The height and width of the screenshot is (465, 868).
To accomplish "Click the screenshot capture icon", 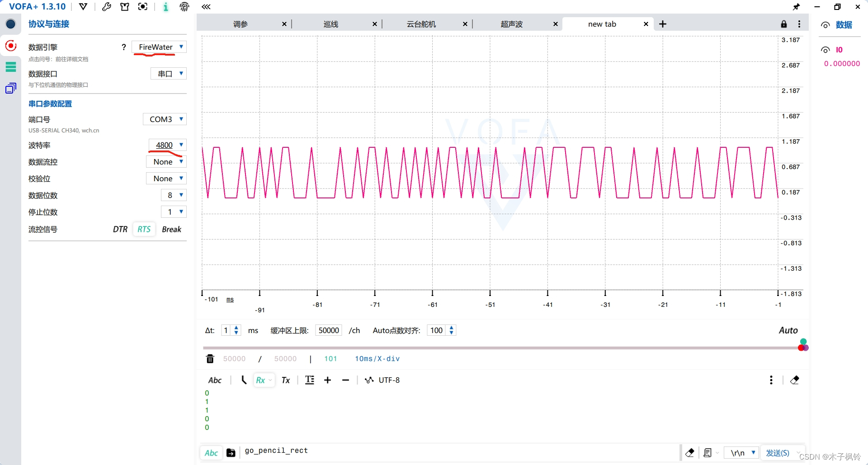I will point(143,7).
